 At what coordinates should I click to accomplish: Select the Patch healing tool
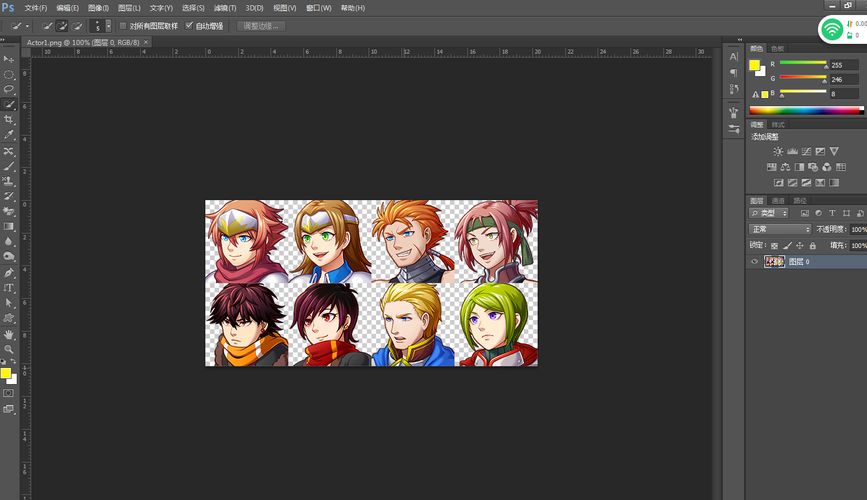pos(8,151)
